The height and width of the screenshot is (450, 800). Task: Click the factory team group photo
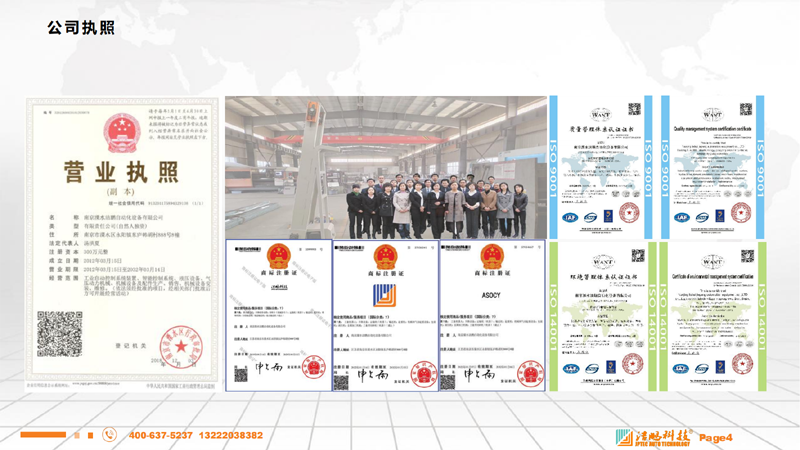coord(386,167)
